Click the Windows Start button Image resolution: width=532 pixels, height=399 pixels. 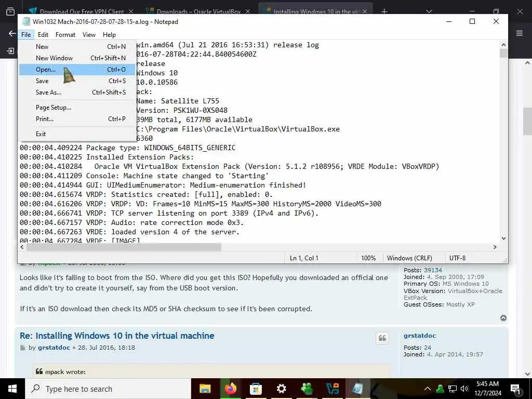tap(12, 389)
